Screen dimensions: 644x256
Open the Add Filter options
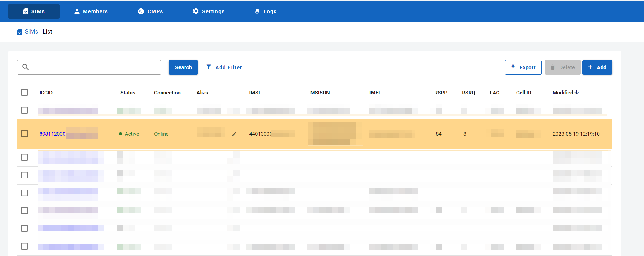click(x=228, y=67)
